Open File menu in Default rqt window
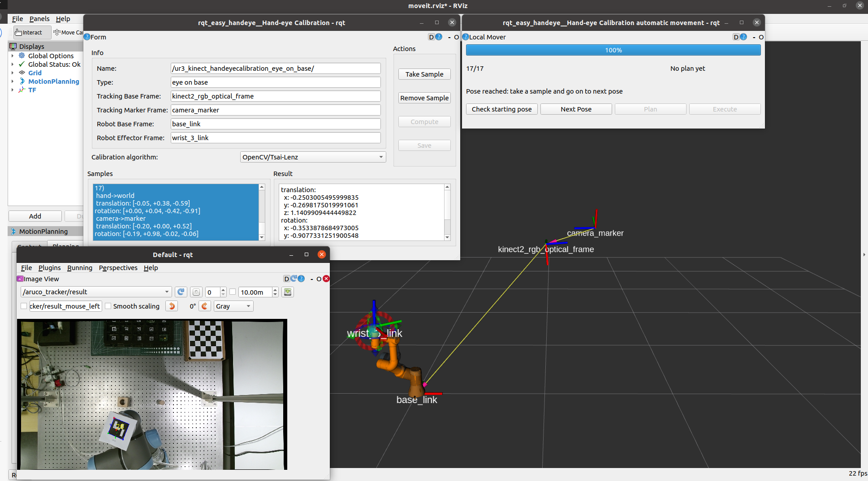This screenshot has width=868, height=481. (26, 267)
